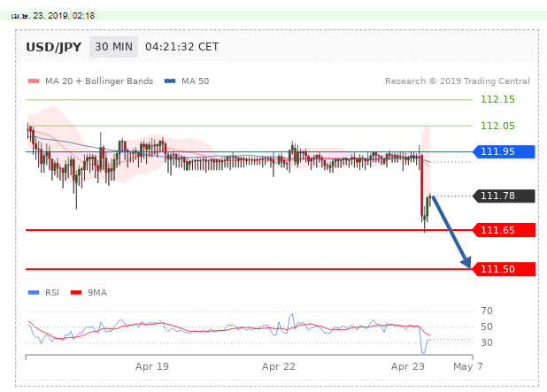Viewport: 547px width, 392px height.
Task: Click the RSI 30 axis value
Action: pyautogui.click(x=487, y=342)
